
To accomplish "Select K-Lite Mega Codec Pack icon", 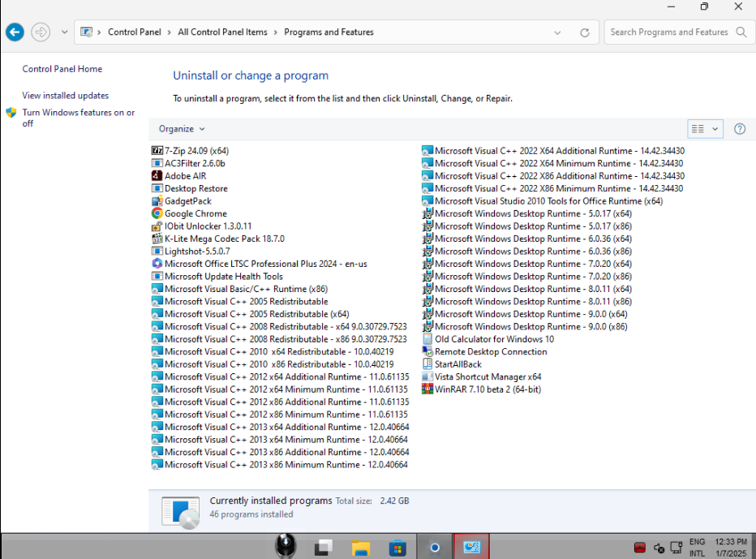I will tap(157, 239).
